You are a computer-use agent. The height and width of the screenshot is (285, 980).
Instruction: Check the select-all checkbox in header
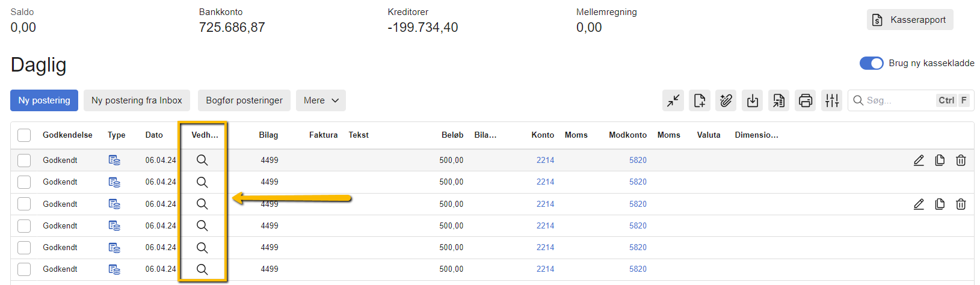[x=24, y=135]
